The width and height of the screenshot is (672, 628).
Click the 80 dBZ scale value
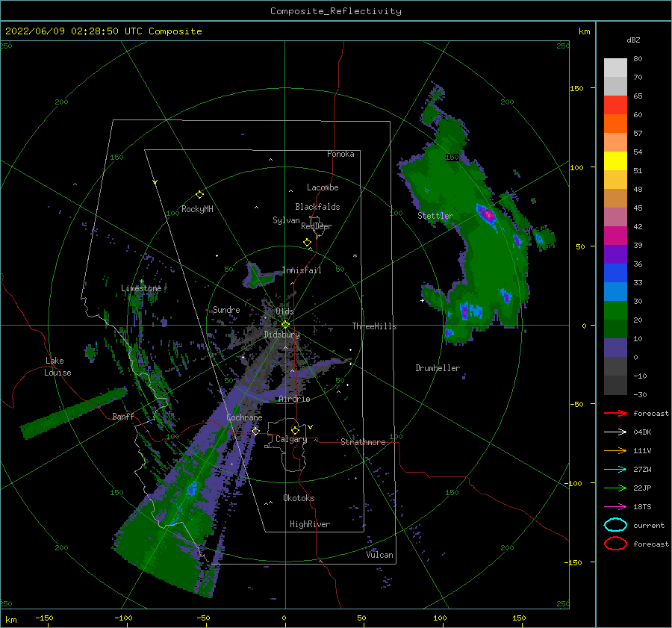pos(638,58)
